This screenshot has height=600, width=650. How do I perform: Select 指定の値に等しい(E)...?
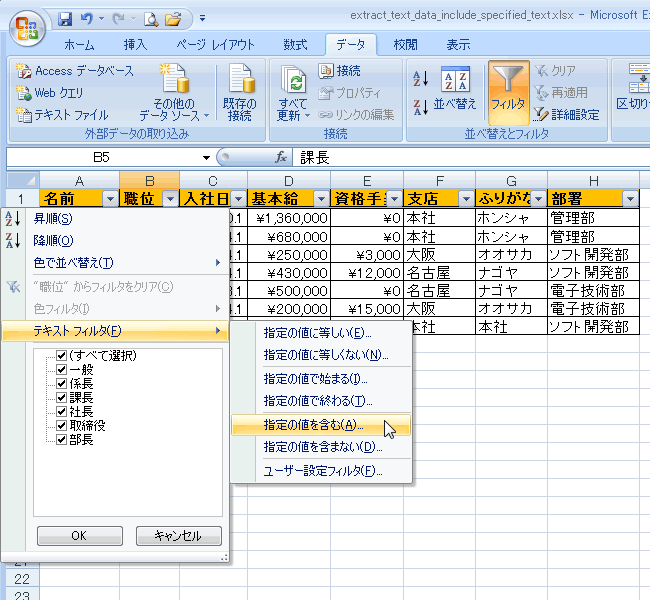click(321, 333)
